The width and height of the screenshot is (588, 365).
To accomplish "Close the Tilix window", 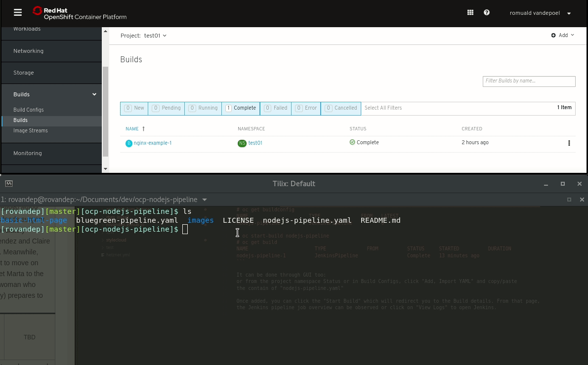I will click(580, 184).
